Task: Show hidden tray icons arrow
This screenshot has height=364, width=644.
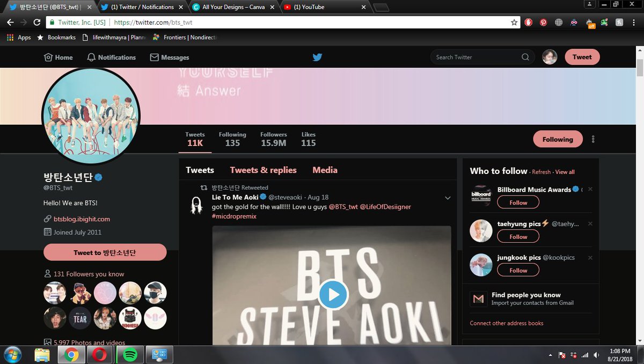Action: tap(550, 355)
